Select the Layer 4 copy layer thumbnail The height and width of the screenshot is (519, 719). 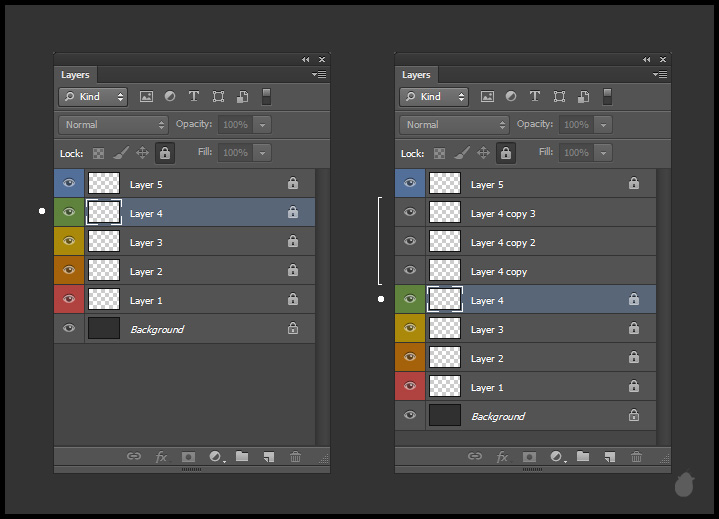(x=445, y=271)
